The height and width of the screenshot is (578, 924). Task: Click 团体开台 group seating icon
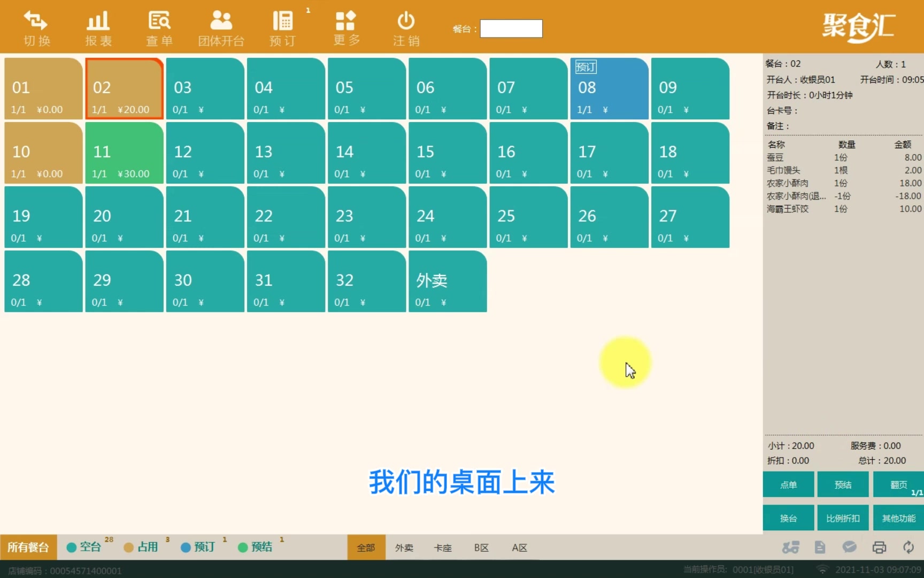click(221, 21)
